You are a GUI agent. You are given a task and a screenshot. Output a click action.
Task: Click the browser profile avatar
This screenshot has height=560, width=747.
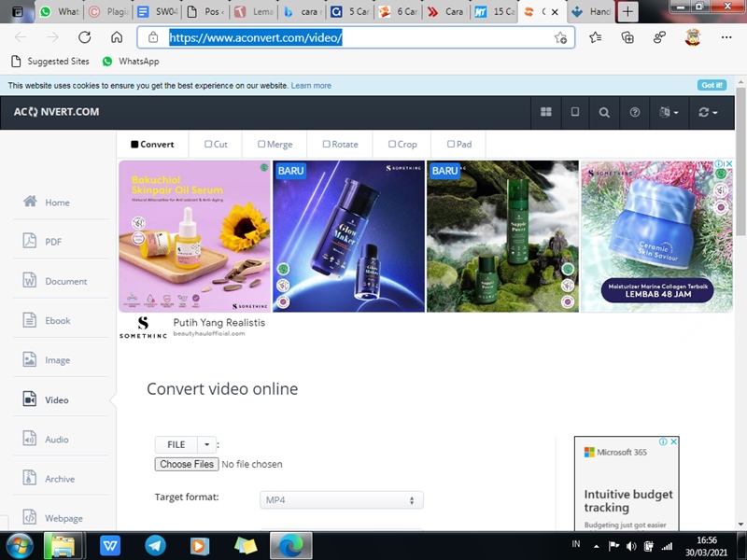pos(692,37)
